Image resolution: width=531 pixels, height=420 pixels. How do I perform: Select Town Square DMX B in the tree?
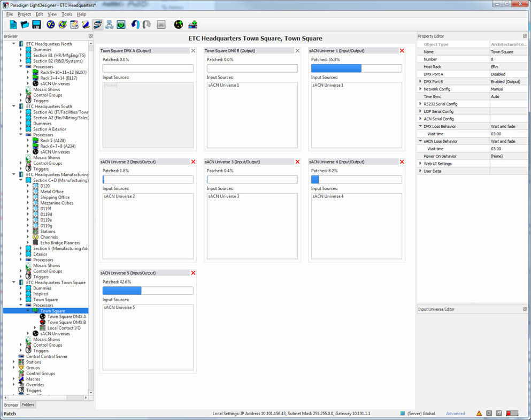coord(66,323)
